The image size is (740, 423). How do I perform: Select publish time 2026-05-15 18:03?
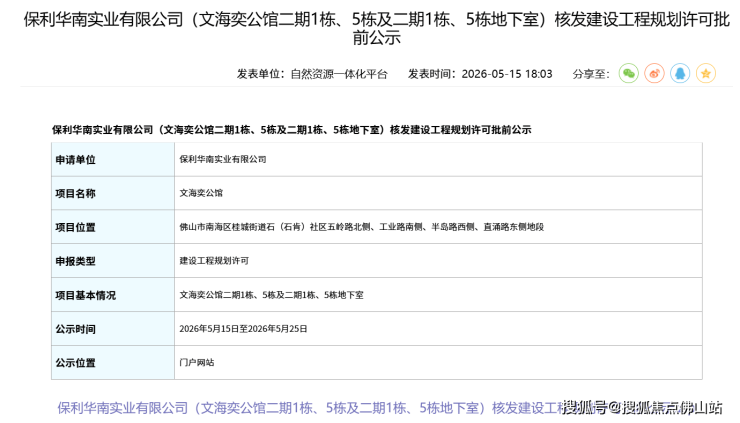click(x=507, y=74)
